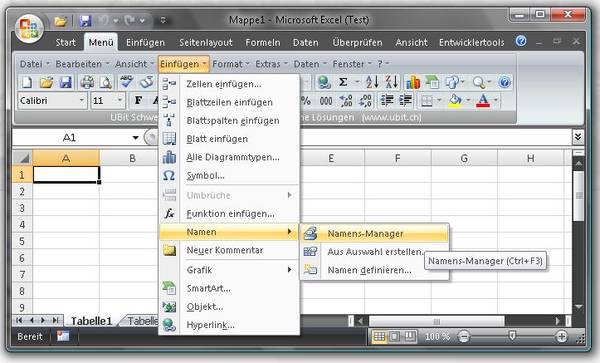The width and height of the screenshot is (600, 363).
Task: Choose SmartArt... from the menu
Action: click(x=229, y=288)
